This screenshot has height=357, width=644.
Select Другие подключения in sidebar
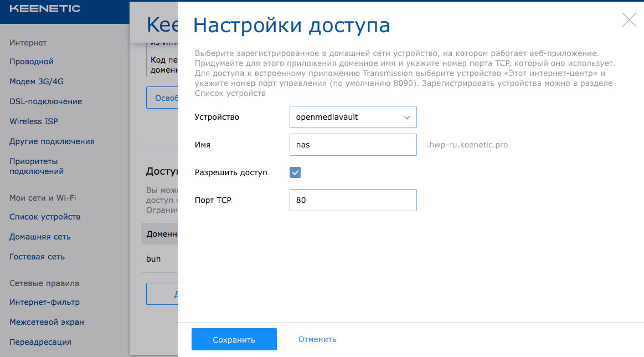52,141
